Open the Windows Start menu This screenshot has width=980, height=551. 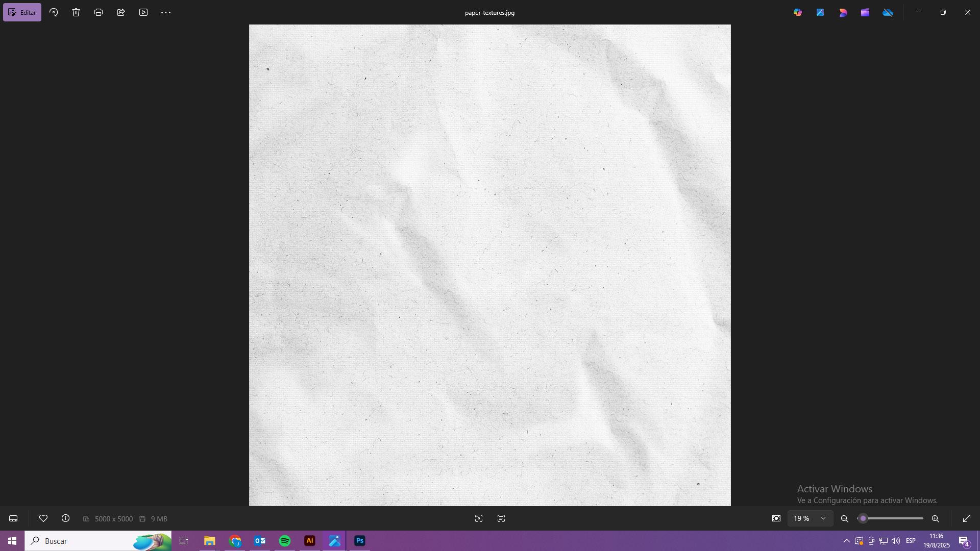(12, 541)
